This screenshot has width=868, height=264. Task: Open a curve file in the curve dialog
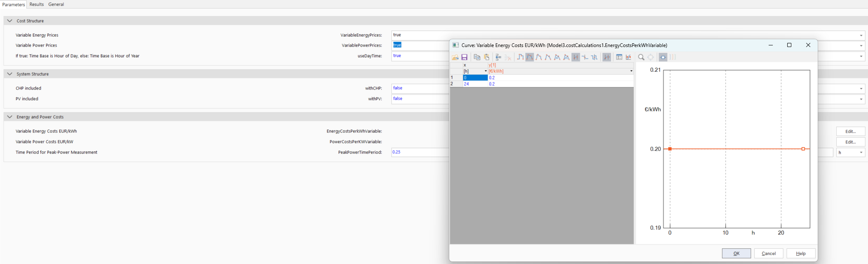point(455,57)
